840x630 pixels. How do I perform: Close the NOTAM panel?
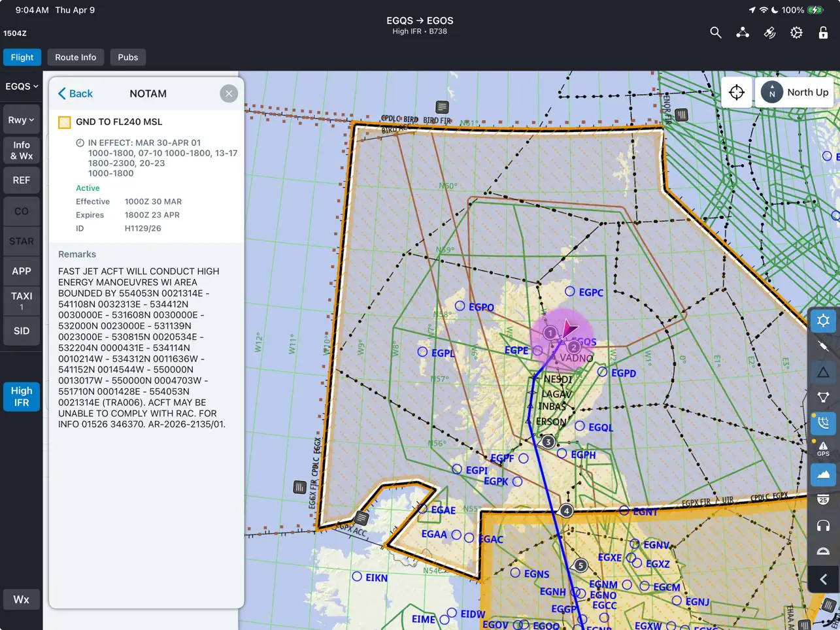coord(229,93)
